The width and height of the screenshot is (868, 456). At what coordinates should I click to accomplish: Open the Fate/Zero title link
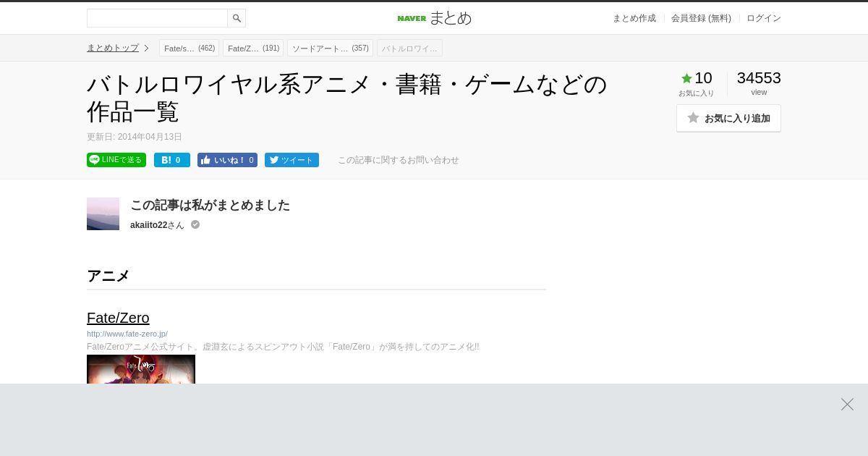pos(118,318)
